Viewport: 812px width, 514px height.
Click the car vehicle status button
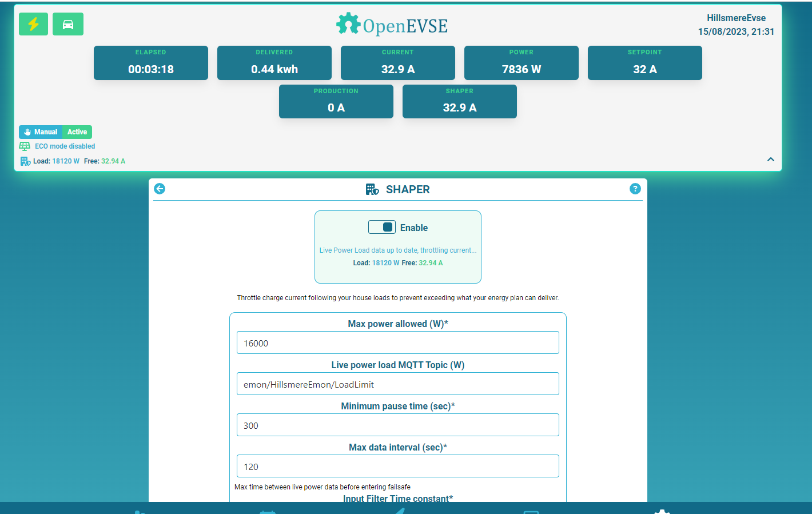68,24
